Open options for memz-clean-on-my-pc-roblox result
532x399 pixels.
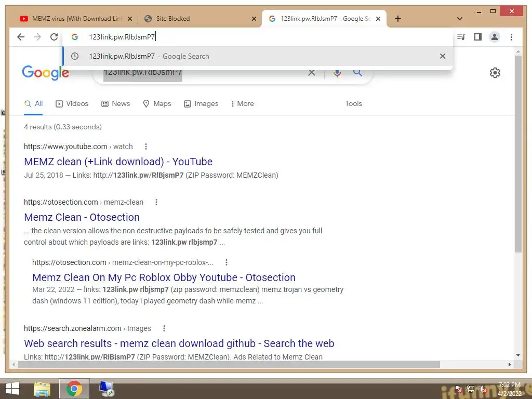(x=227, y=262)
